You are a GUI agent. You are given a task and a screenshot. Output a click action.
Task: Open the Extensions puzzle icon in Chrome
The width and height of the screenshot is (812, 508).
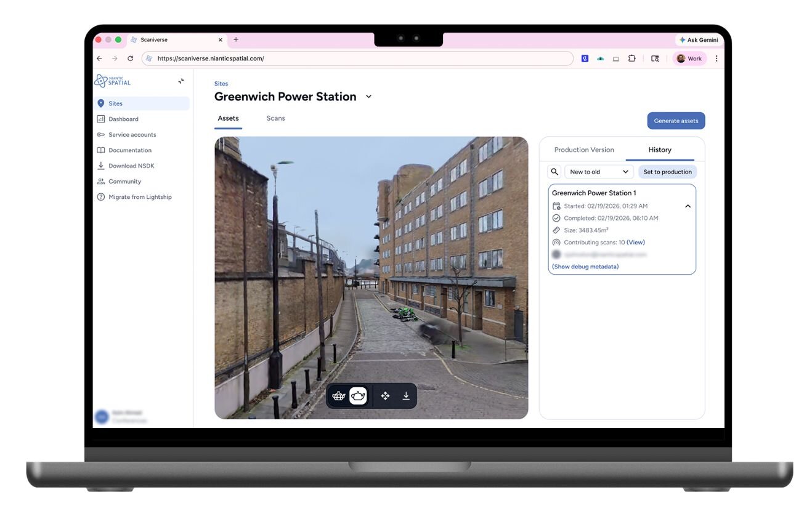pos(631,58)
